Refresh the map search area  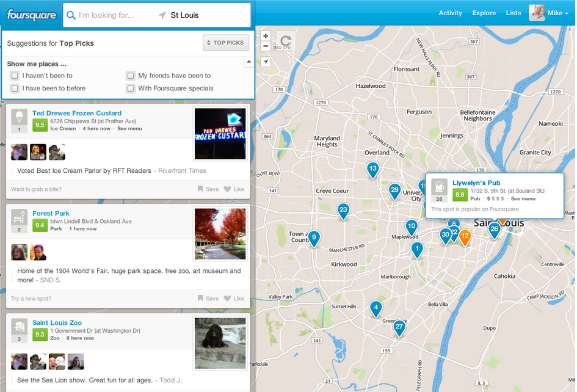tap(286, 40)
